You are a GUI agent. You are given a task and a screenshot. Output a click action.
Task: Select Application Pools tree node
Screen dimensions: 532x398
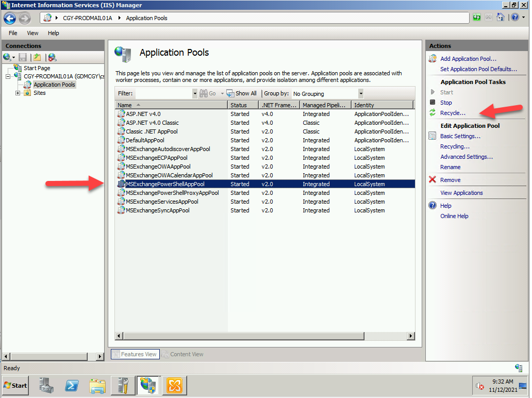coord(54,85)
